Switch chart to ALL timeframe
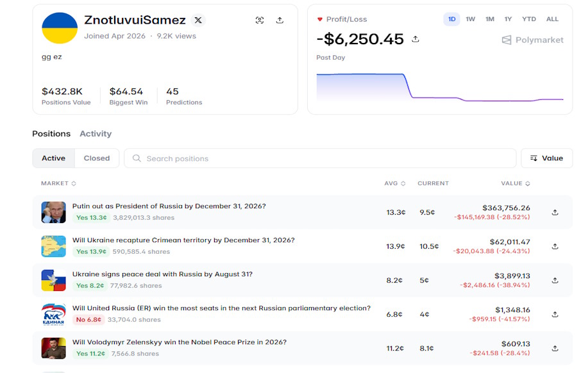 click(552, 19)
